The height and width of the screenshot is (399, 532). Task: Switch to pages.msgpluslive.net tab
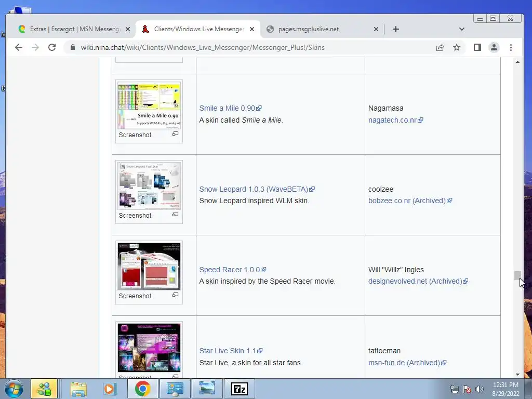tap(323, 29)
